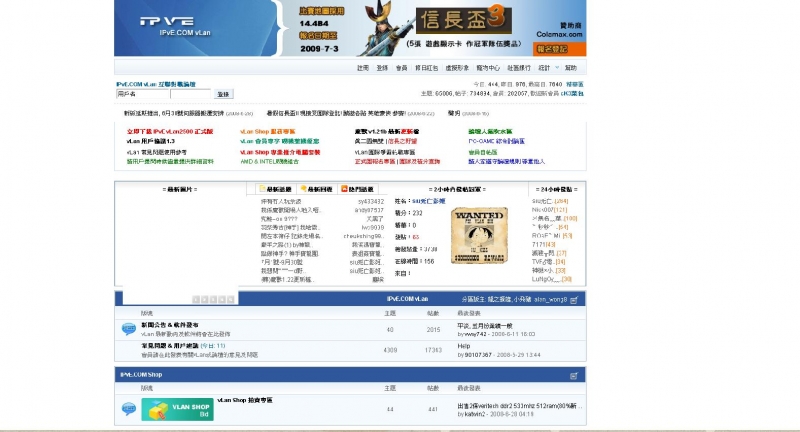Open the latest post about veritech ddr2 533mhz

(x=520, y=406)
